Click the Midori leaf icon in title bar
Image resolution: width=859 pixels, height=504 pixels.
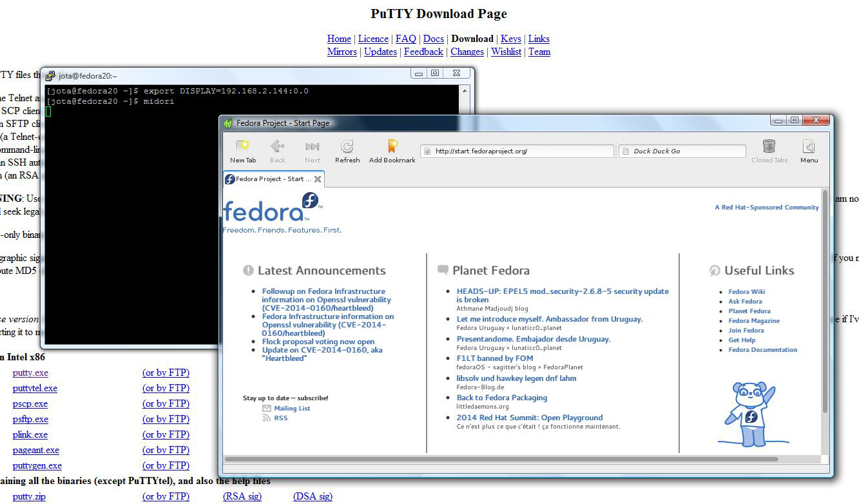(228, 123)
